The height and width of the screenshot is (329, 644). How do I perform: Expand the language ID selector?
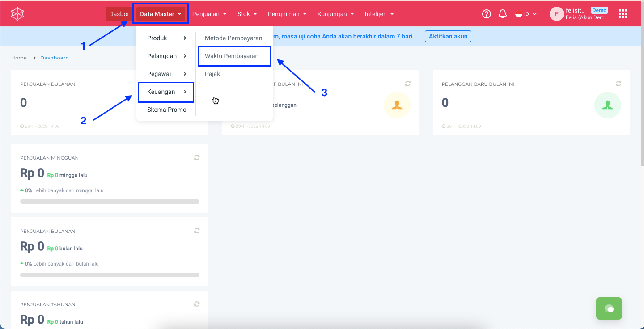tap(526, 14)
